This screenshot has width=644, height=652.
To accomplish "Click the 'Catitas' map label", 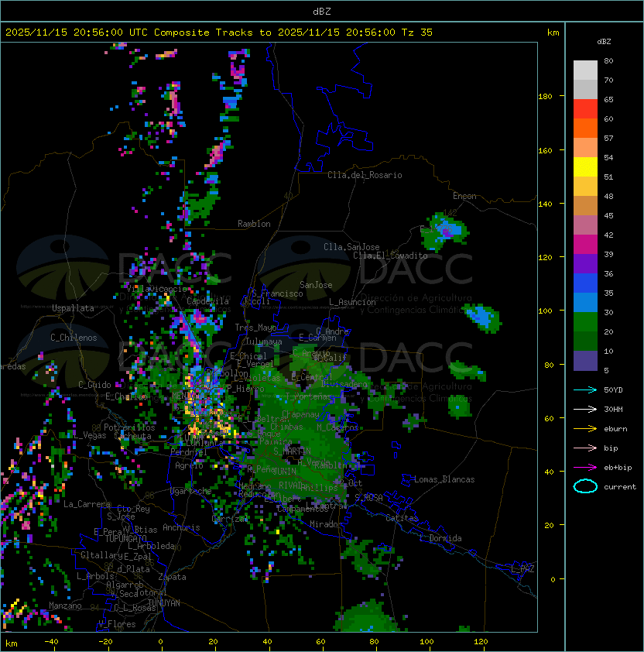I will (x=402, y=518).
